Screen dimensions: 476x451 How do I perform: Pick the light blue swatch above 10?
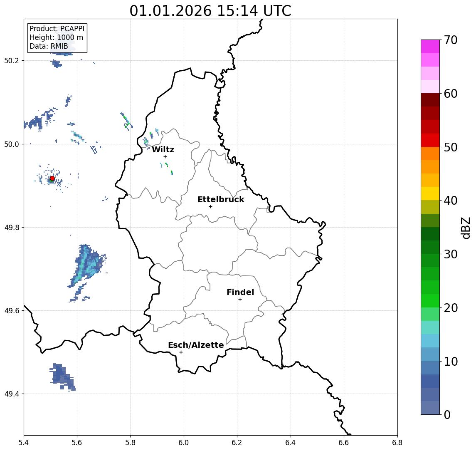pyautogui.click(x=430, y=354)
